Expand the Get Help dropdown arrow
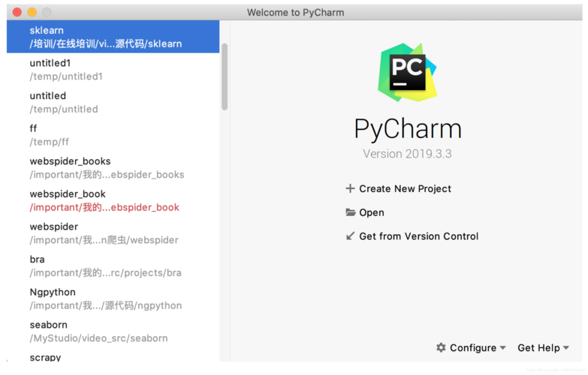Viewport: 588px width, 375px height. 566,348
